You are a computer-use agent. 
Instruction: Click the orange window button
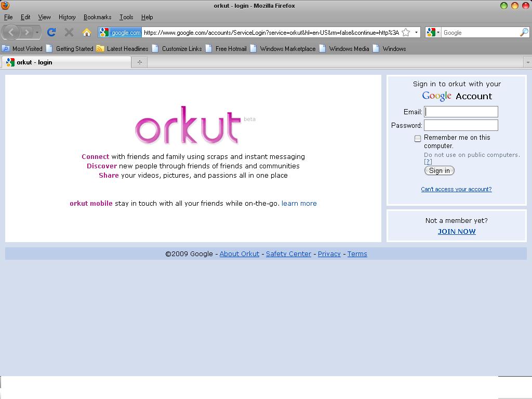pyautogui.click(x=515, y=5)
